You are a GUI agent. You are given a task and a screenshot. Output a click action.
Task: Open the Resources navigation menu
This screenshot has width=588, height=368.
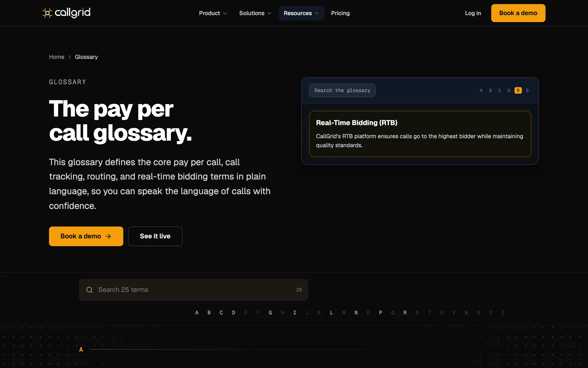[x=301, y=13]
